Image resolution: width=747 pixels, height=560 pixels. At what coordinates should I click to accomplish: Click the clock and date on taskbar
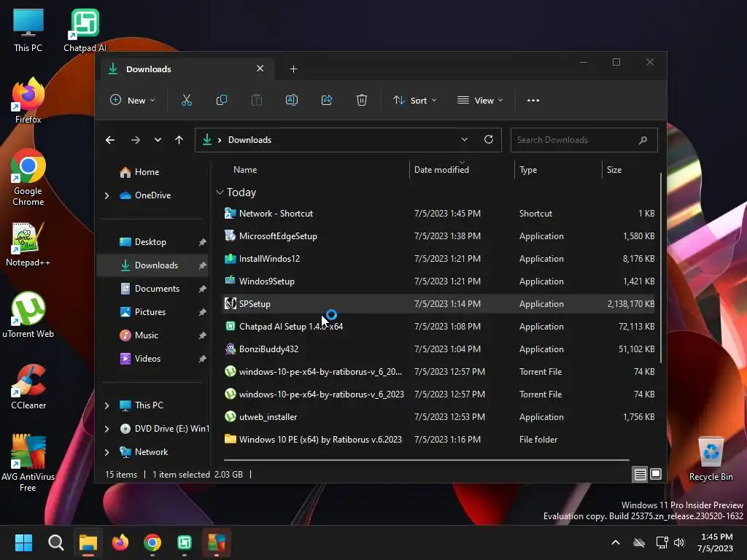pos(716,542)
